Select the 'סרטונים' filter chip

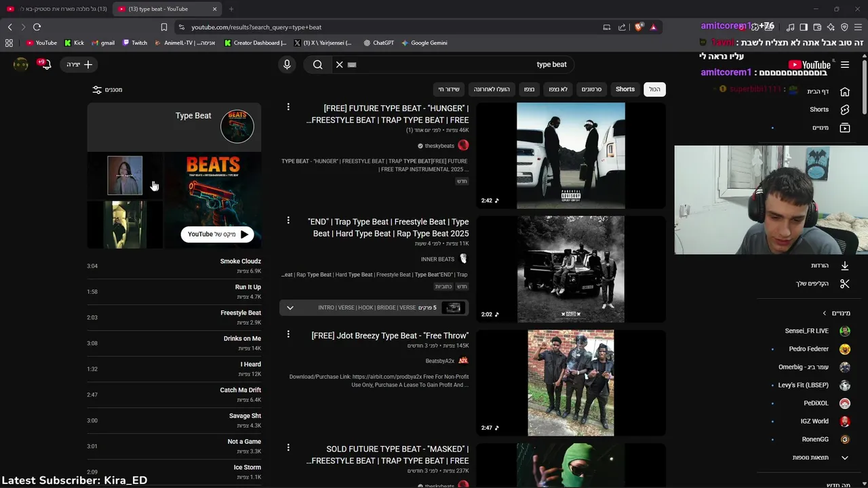pyautogui.click(x=591, y=89)
